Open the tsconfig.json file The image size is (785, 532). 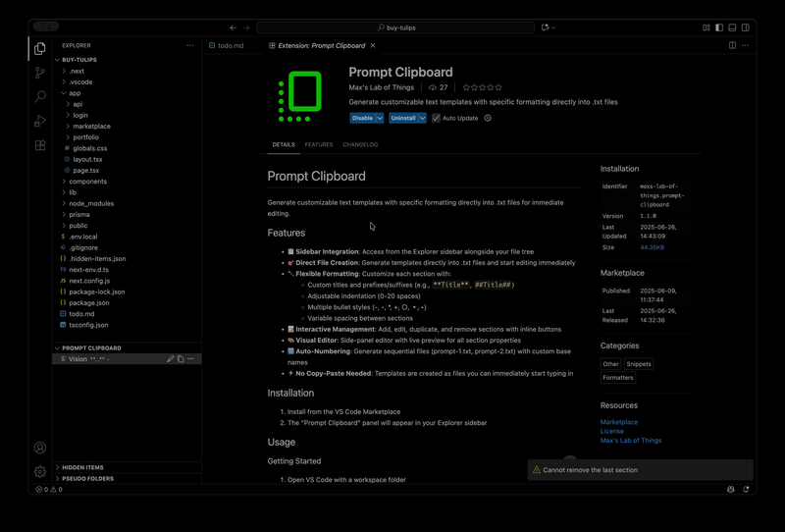pos(128,325)
